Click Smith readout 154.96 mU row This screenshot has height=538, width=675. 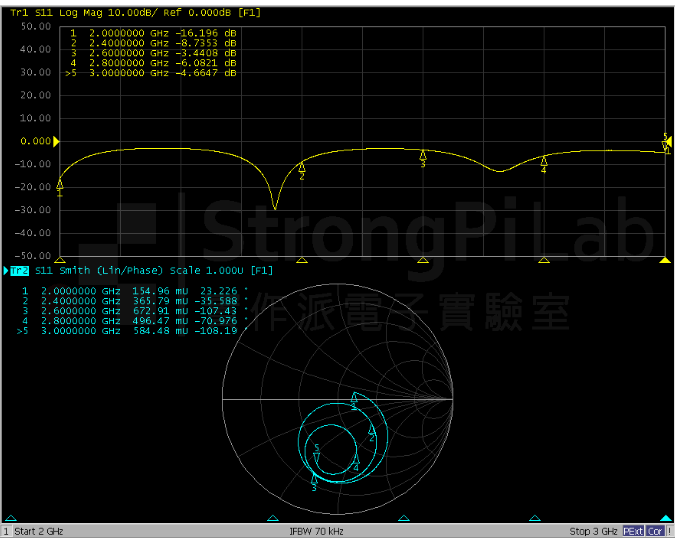point(134,291)
